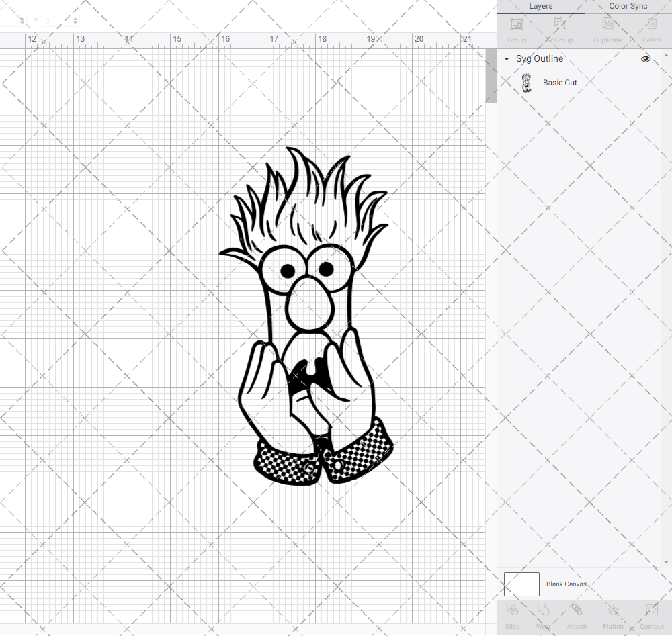
Task: Increment the Y position stepper
Action: [x=75, y=18]
